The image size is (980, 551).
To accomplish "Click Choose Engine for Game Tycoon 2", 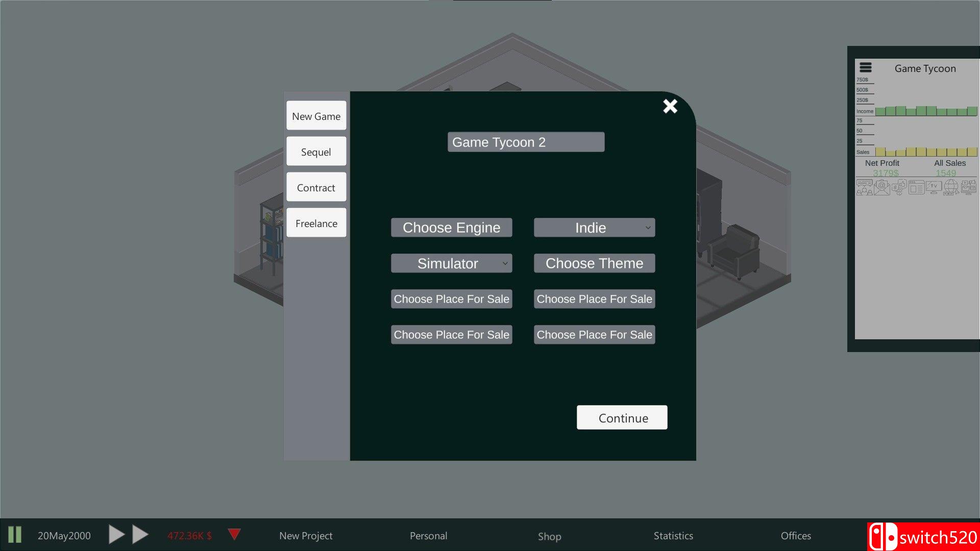I will (x=451, y=228).
